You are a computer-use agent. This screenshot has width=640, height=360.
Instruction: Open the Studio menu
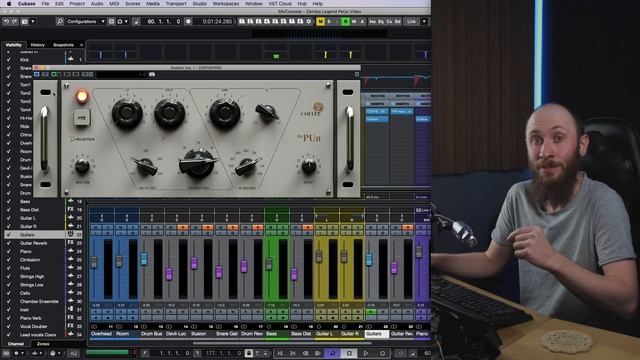[x=200, y=3]
